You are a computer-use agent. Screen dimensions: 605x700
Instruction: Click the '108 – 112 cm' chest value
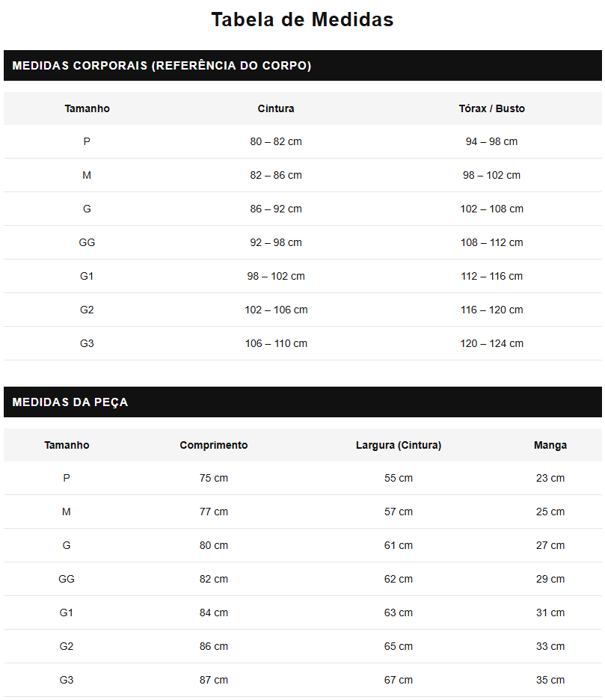[491, 242]
